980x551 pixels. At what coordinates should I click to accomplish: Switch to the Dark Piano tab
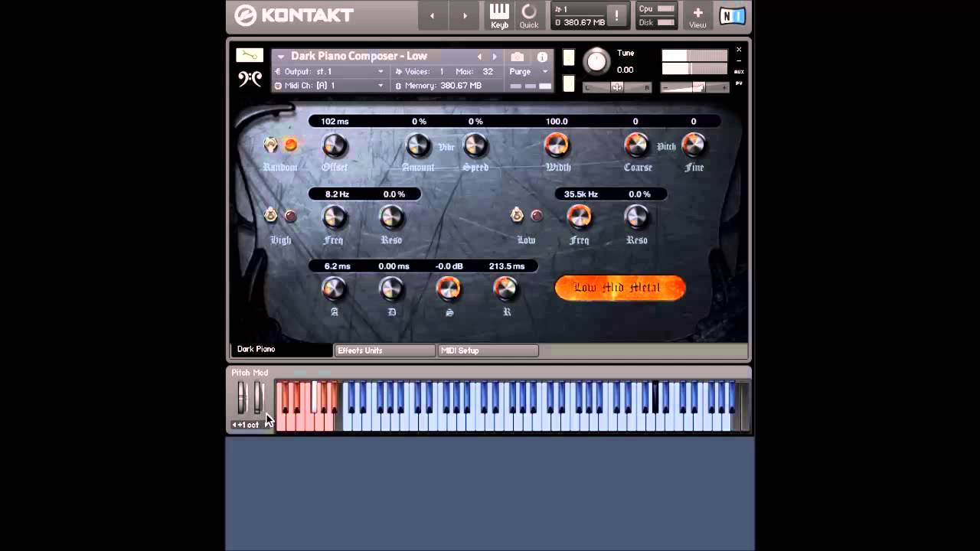point(282,350)
